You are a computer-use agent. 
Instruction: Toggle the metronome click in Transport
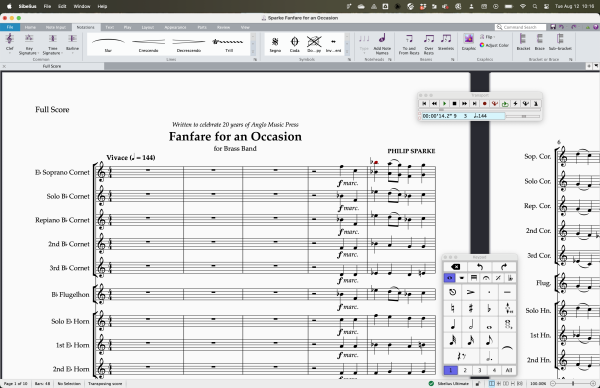click(536, 104)
